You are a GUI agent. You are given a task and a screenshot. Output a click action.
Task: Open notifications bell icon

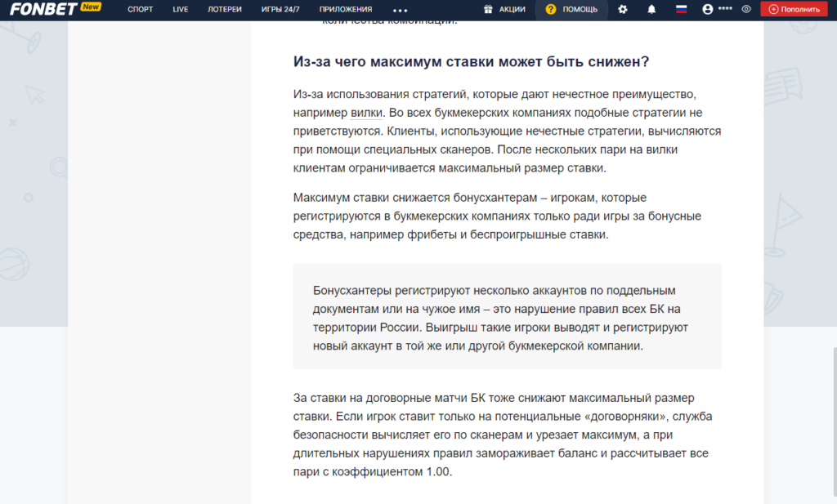pos(651,9)
